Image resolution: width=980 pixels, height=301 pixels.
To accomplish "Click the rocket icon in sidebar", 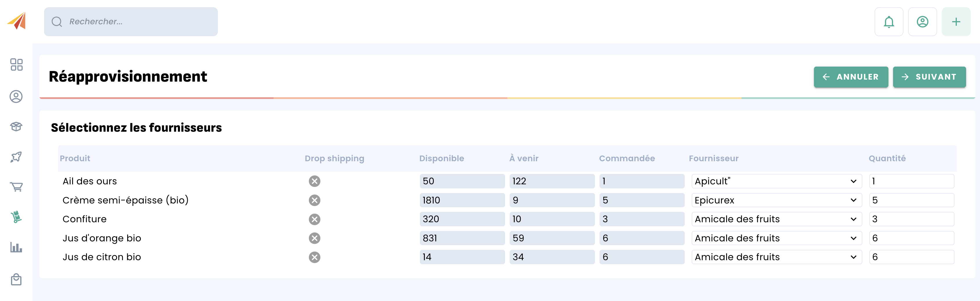I will (x=16, y=157).
